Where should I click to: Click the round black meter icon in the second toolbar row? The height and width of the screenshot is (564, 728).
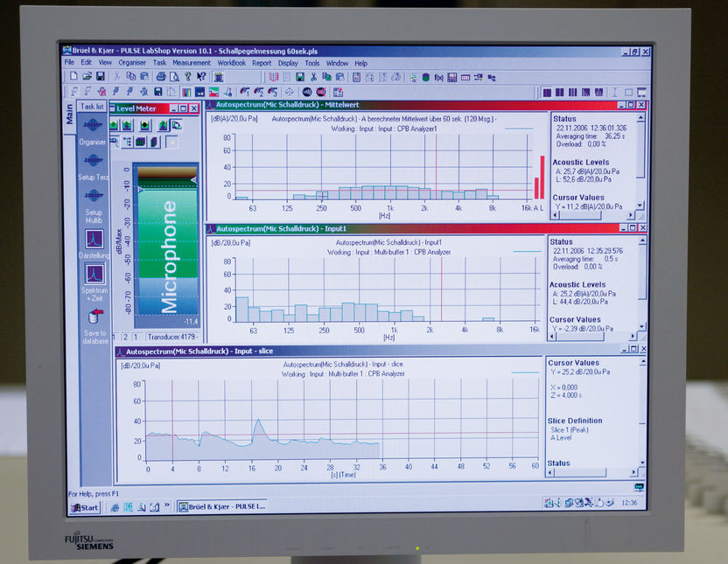tap(307, 92)
